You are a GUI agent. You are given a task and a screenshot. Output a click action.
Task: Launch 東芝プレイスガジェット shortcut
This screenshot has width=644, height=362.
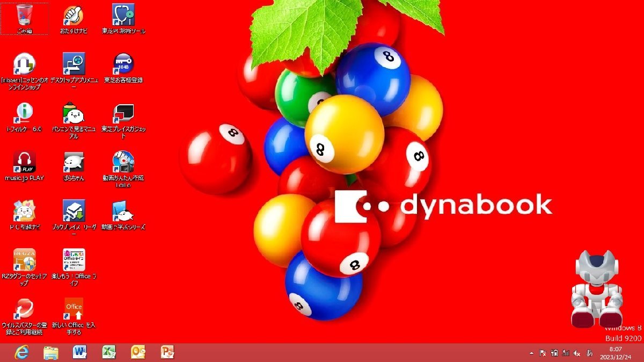(x=123, y=120)
